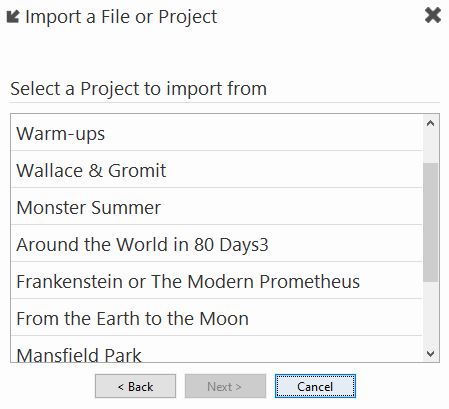Pick the Monster Summer project
The width and height of the screenshot is (449, 409).
click(x=217, y=207)
